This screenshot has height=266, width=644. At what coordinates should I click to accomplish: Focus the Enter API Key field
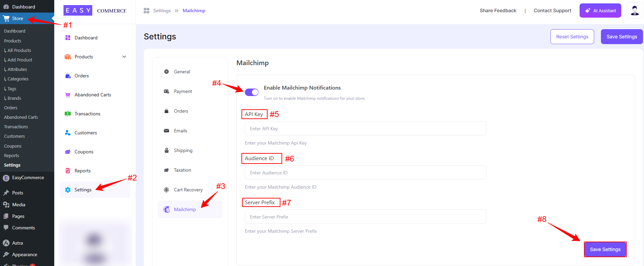tap(365, 129)
